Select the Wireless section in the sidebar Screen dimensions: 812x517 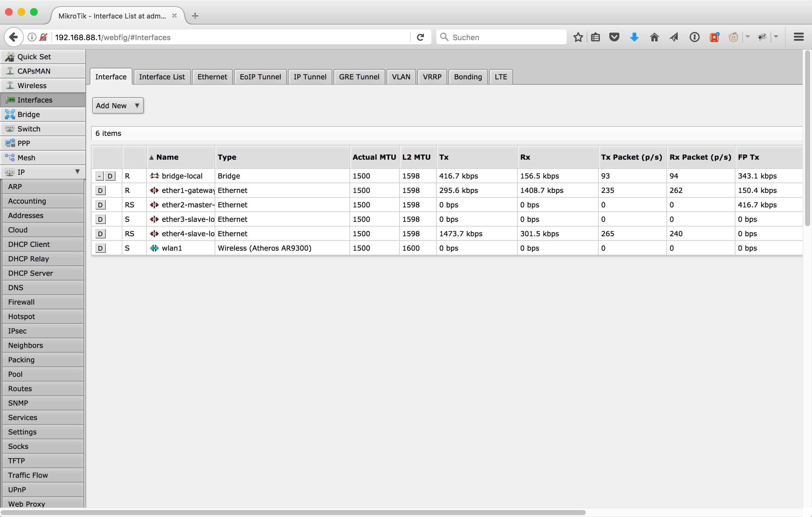click(x=32, y=85)
